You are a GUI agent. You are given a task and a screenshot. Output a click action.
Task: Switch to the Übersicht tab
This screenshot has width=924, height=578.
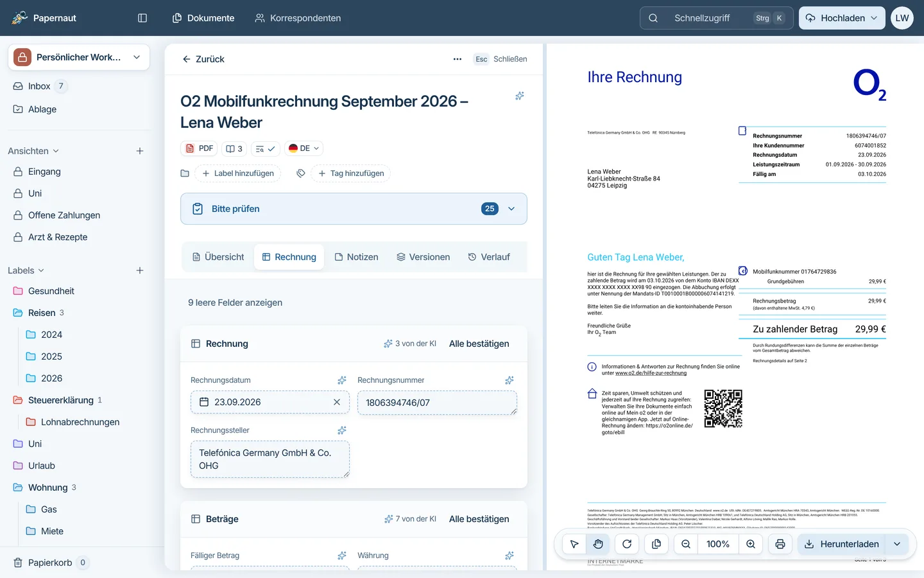pyautogui.click(x=218, y=257)
